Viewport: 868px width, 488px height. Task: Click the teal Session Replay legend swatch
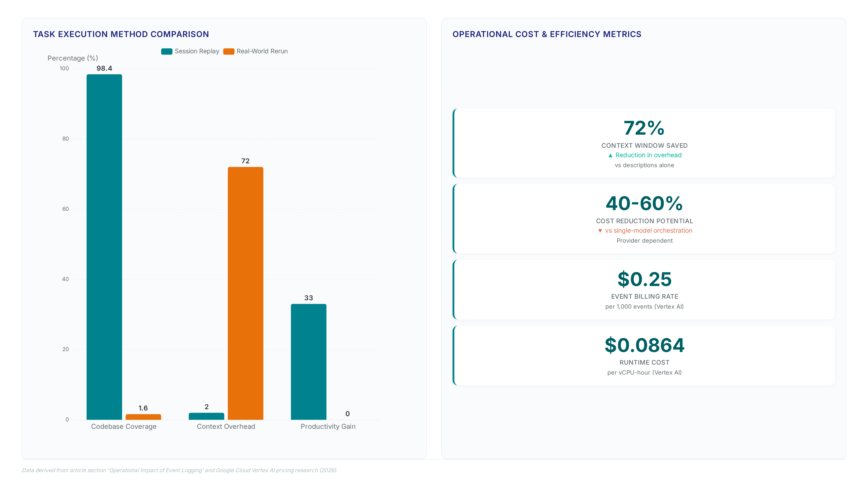(166, 51)
